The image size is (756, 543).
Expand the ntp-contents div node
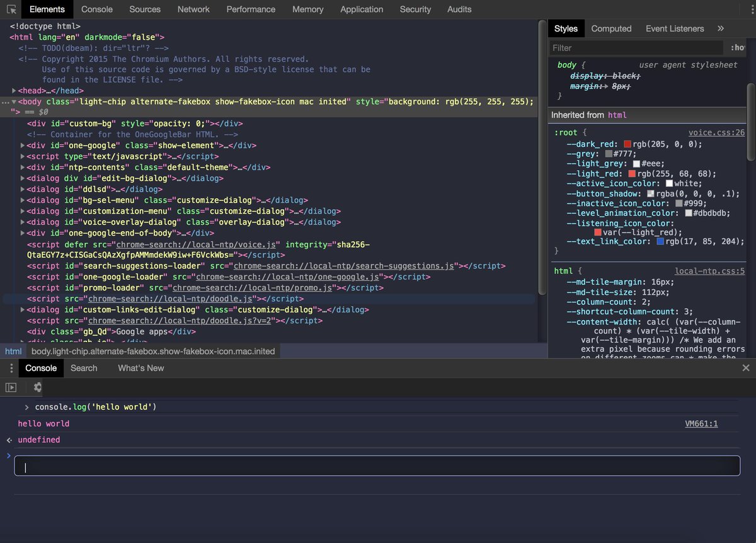[x=23, y=168]
